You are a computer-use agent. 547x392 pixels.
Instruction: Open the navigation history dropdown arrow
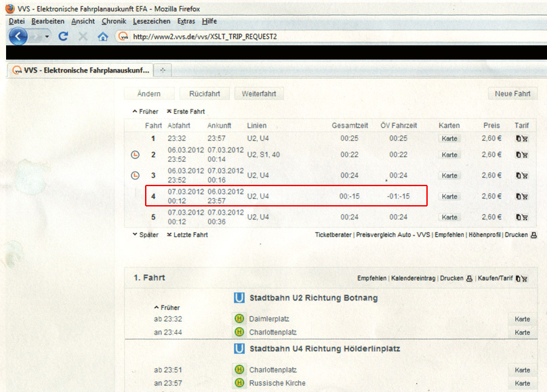tap(47, 37)
